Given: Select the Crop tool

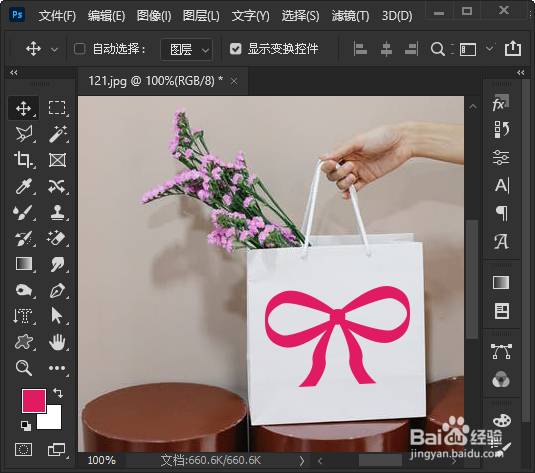Looking at the screenshot, I should (x=24, y=160).
